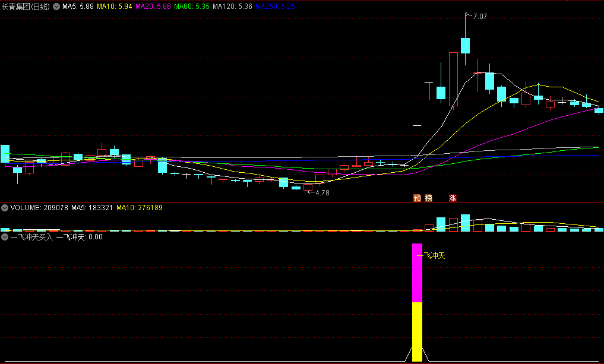Viewport: 604px width, 364px height.
Task: Click the MA60: 5.35 label
Action: pos(192,7)
